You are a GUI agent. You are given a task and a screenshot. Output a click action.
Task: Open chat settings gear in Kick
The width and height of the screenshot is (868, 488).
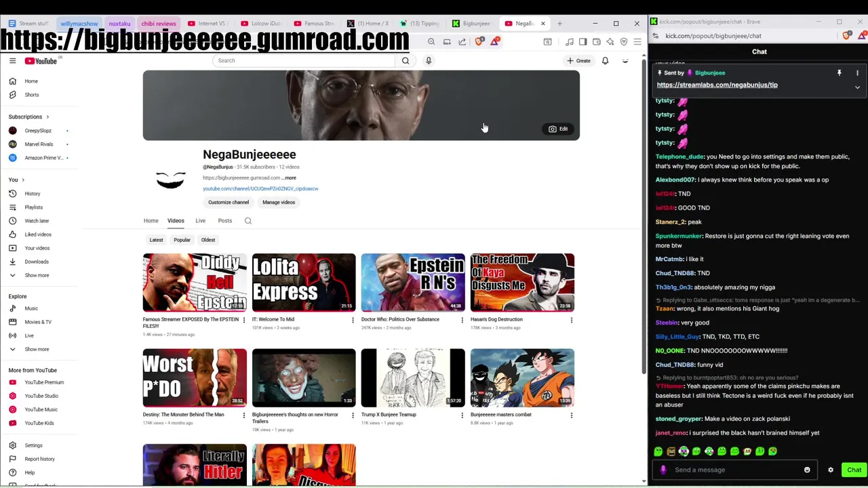pyautogui.click(x=831, y=470)
